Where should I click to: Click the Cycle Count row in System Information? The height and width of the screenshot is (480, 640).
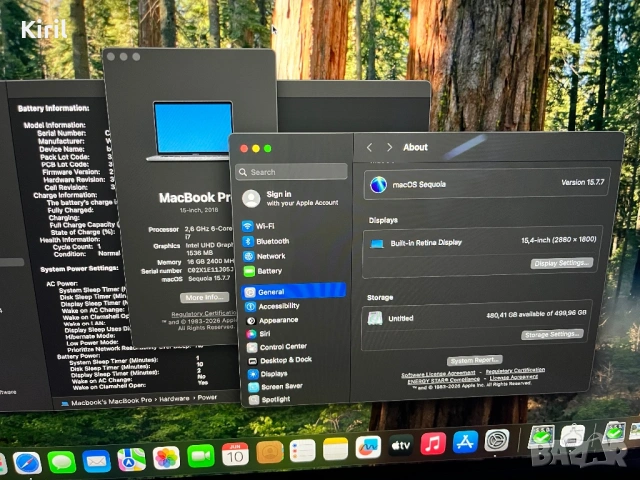click(x=77, y=247)
